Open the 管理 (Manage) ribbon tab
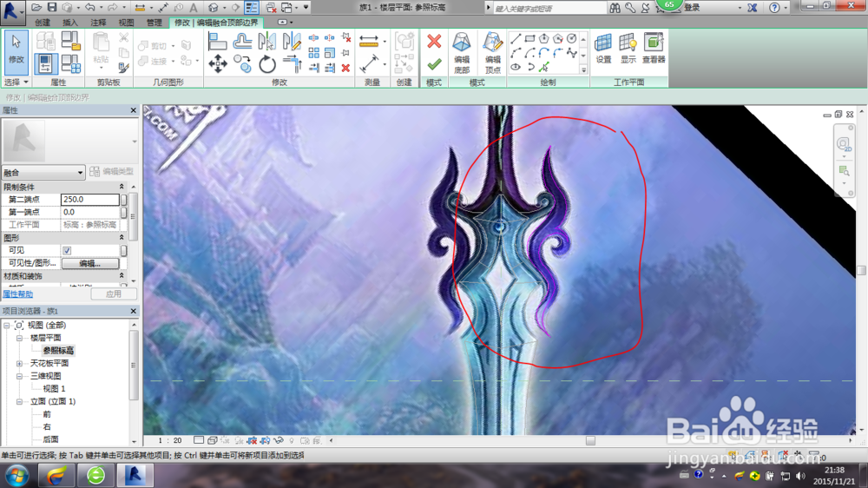Viewport: 868px width, 488px height. coord(154,23)
